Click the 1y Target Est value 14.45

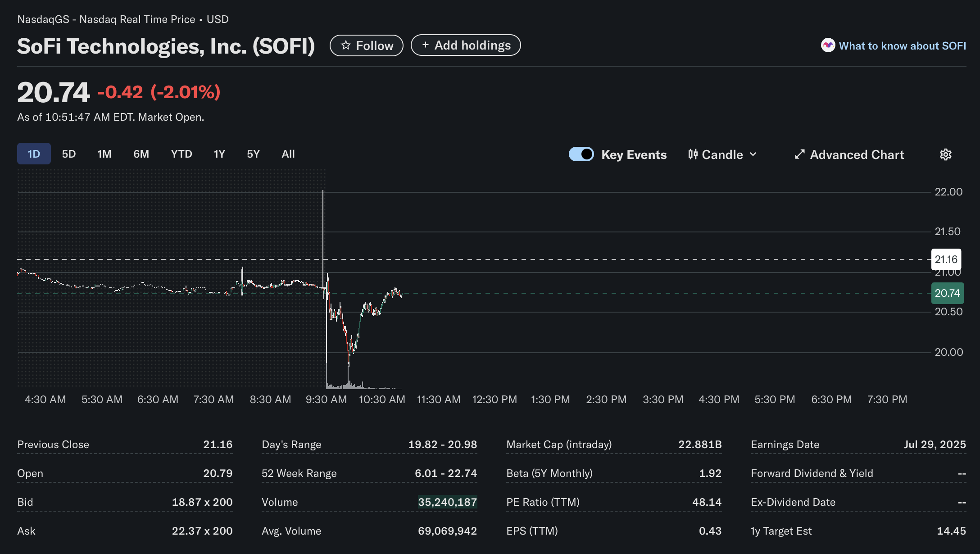[x=951, y=531]
